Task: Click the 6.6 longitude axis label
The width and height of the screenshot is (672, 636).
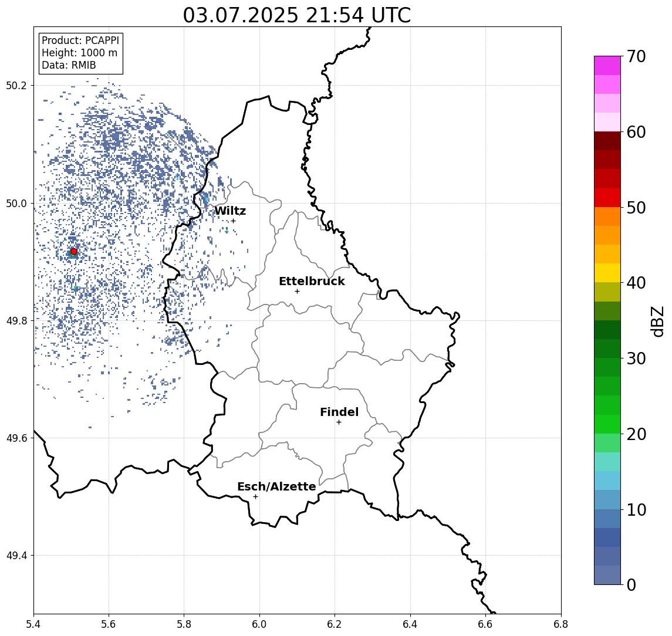Action: [x=485, y=624]
